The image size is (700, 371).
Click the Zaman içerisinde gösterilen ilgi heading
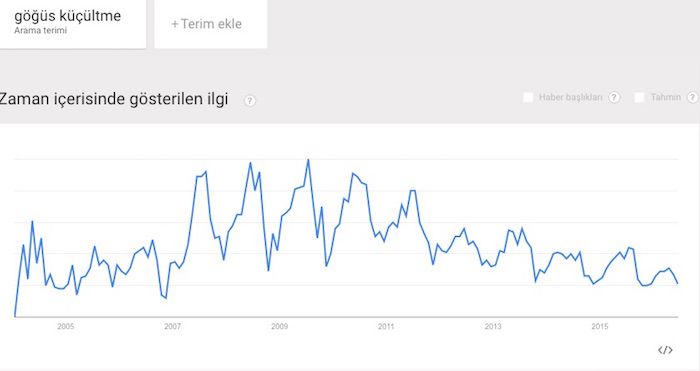point(114,99)
